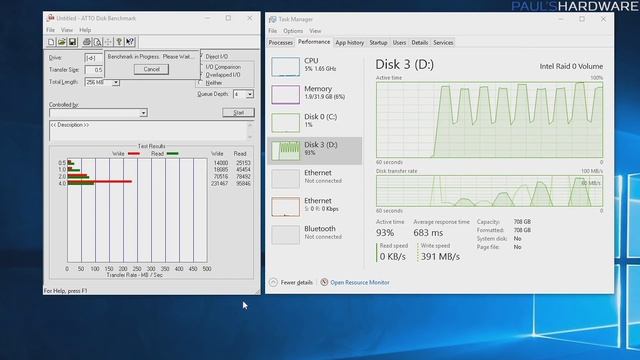Click the 231467 write result value
The width and height of the screenshot is (640, 360).
220,184
